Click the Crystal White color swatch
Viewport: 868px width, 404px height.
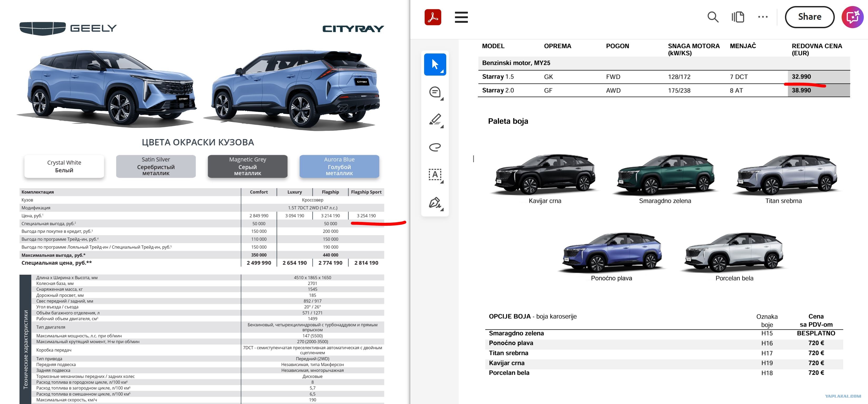click(64, 166)
